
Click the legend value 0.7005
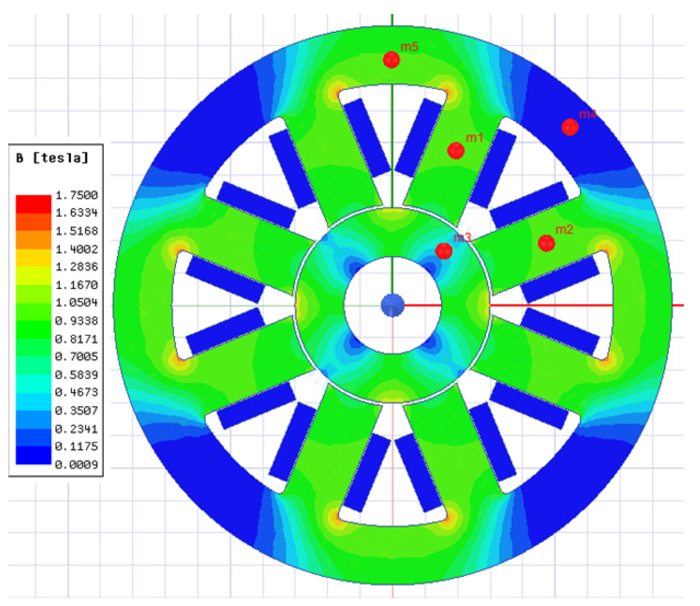[x=77, y=356]
